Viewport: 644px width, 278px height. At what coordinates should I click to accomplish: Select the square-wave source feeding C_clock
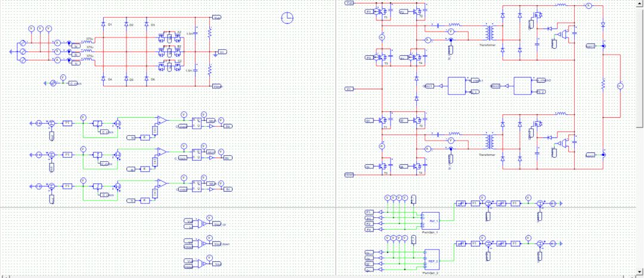pyautogui.click(x=52, y=83)
